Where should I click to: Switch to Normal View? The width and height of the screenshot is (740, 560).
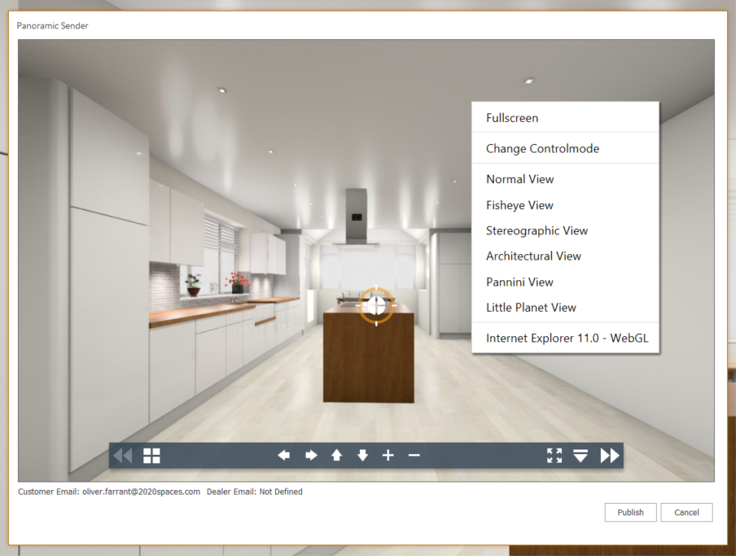[x=519, y=179]
